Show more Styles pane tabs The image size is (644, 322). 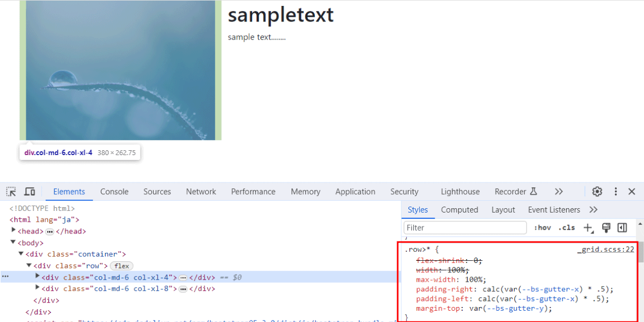[x=593, y=210]
